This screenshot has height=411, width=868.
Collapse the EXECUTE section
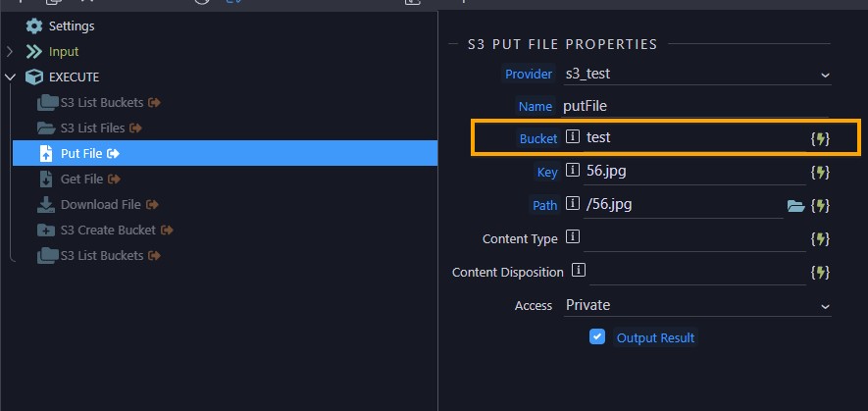[10, 77]
